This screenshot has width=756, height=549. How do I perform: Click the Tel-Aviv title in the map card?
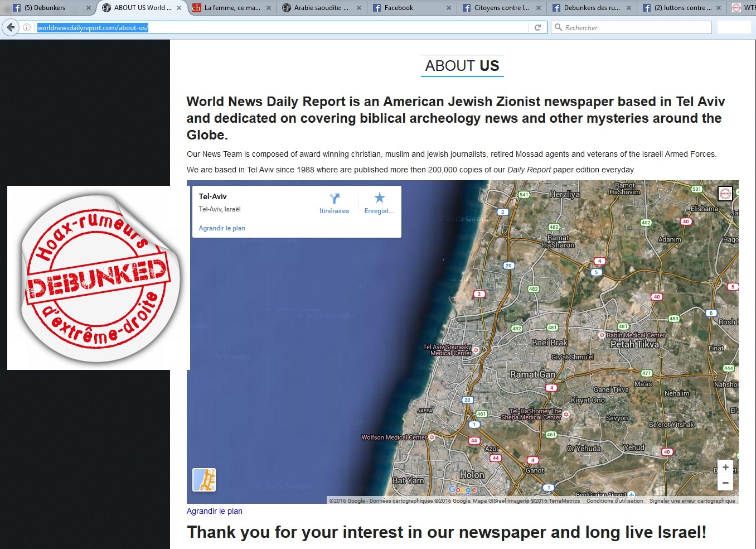(x=213, y=196)
